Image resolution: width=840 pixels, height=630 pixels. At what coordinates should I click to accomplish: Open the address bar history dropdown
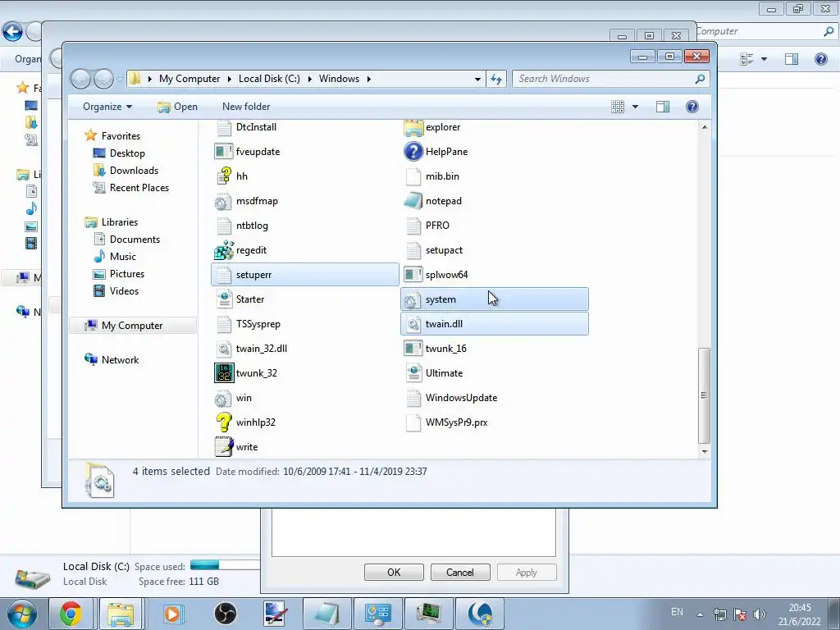(477, 80)
